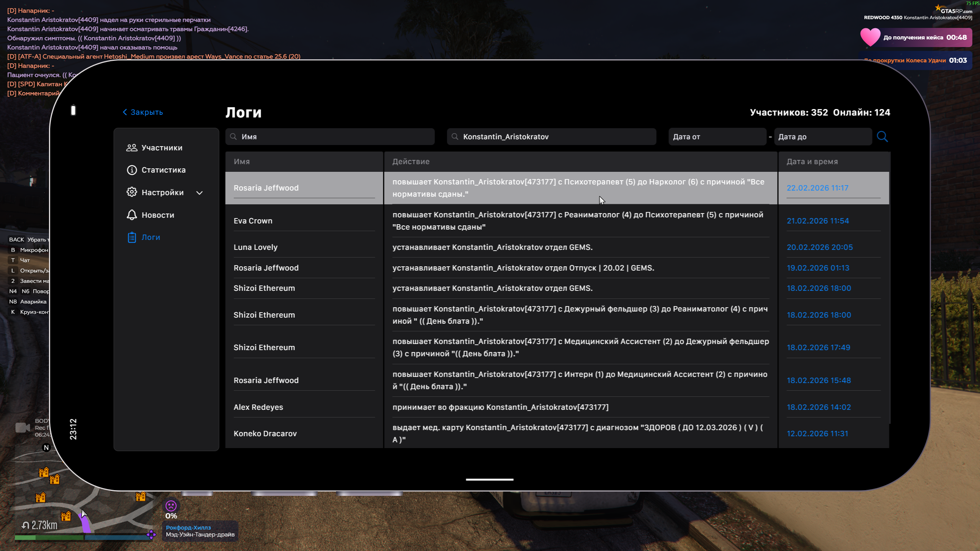Click the back chevron beside Закрыть
This screenshot has width=980, height=551.
coord(125,112)
